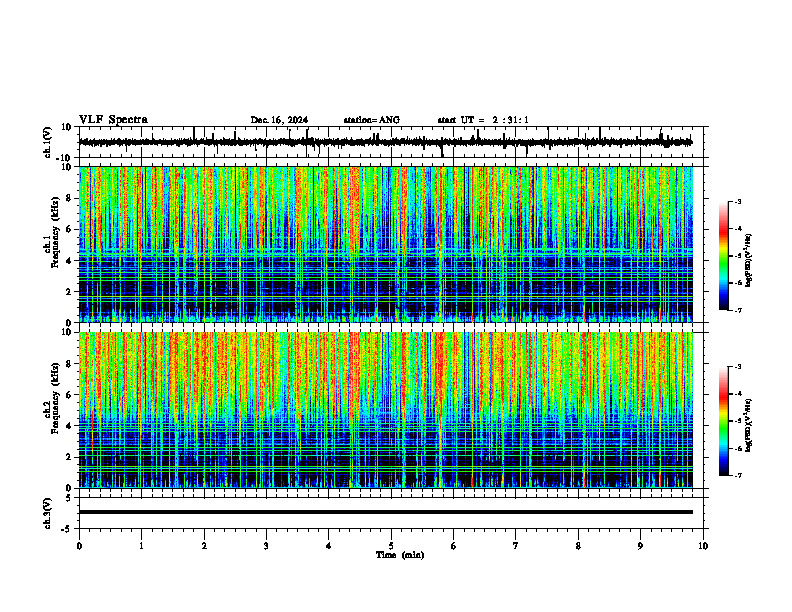792x612 pixels.
Task: Click the '5' tick on the time axis
Action: tap(391, 546)
